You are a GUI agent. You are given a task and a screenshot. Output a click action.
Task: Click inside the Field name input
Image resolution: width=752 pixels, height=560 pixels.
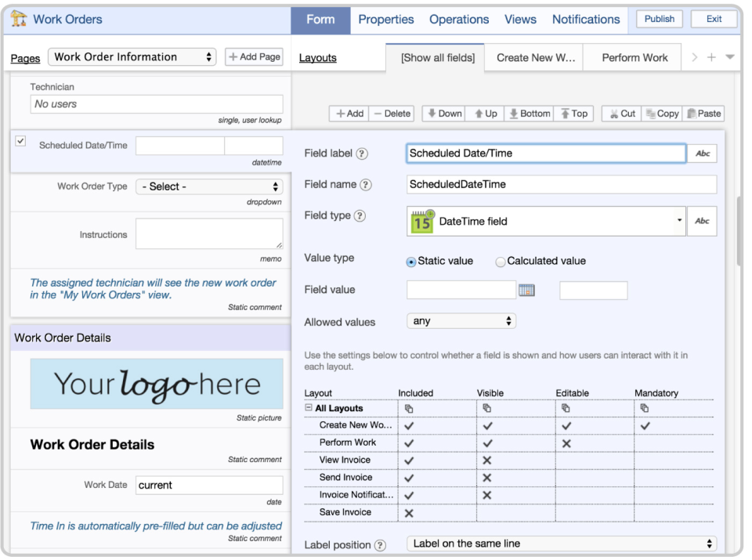coord(561,184)
